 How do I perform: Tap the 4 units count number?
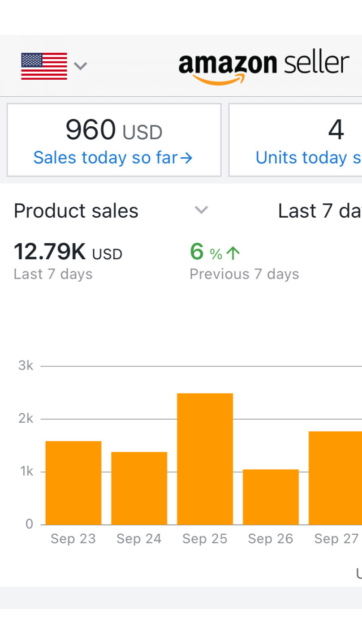(336, 130)
